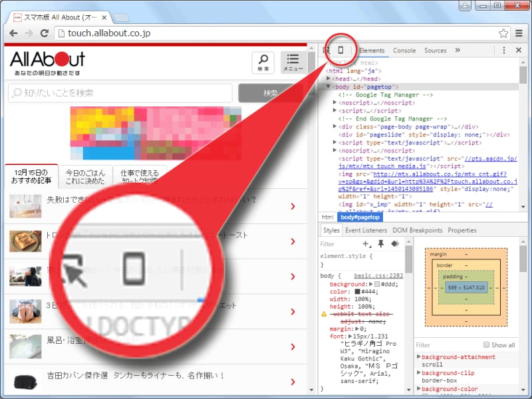Open the Event Listeners tab
This screenshot has width=532, height=399.
pyautogui.click(x=366, y=230)
